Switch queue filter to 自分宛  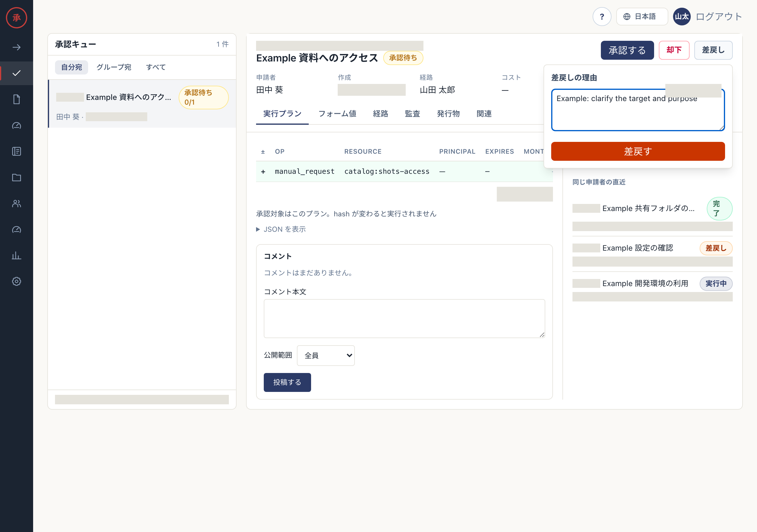tap(72, 67)
